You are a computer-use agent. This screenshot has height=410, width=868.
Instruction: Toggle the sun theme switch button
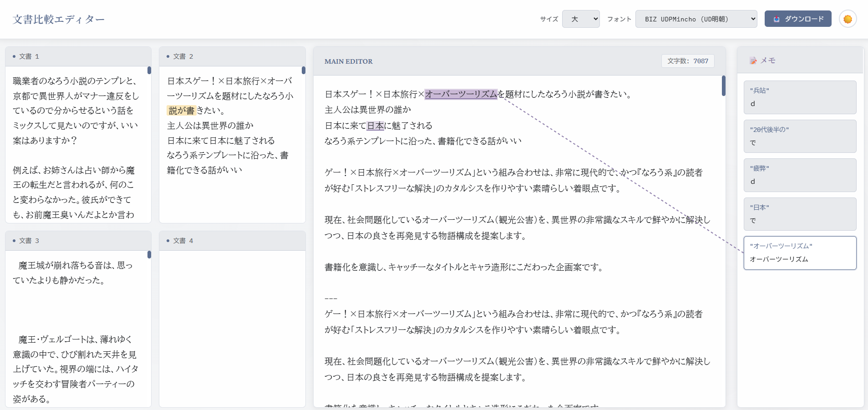pos(848,19)
